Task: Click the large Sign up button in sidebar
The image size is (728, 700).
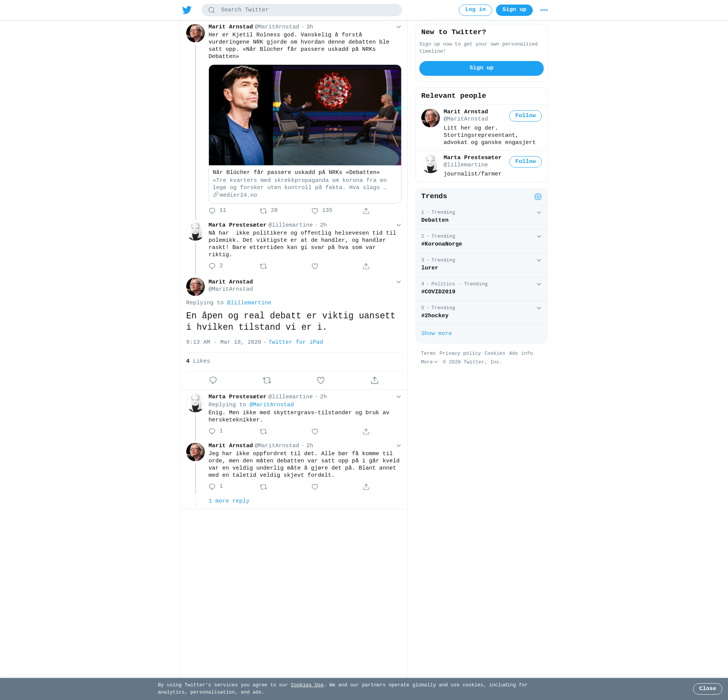Action: coord(482,68)
